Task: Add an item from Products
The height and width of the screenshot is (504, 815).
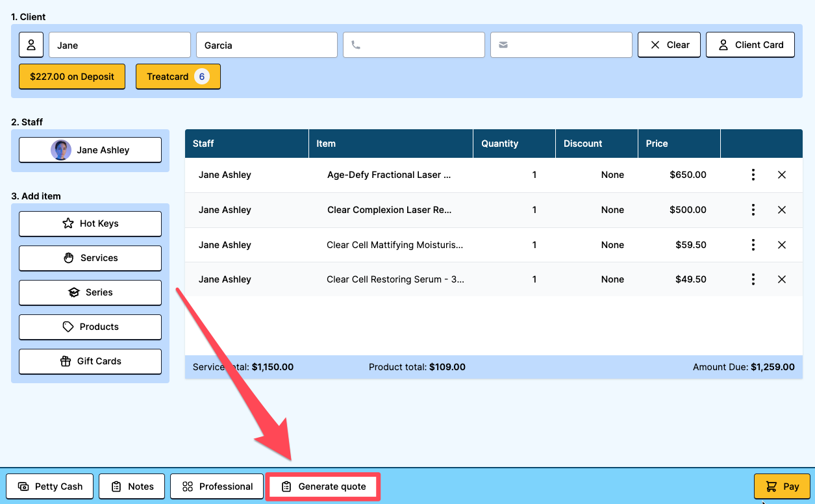Action: coord(90,327)
